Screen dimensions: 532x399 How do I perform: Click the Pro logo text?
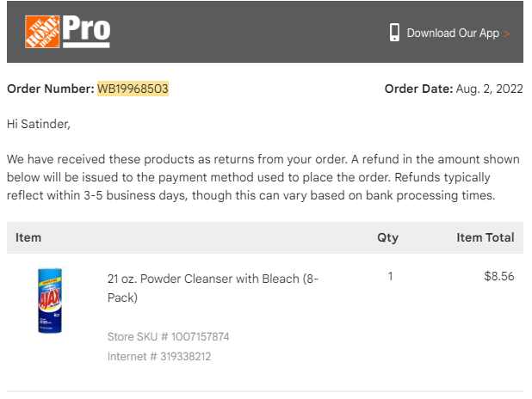[x=87, y=31]
